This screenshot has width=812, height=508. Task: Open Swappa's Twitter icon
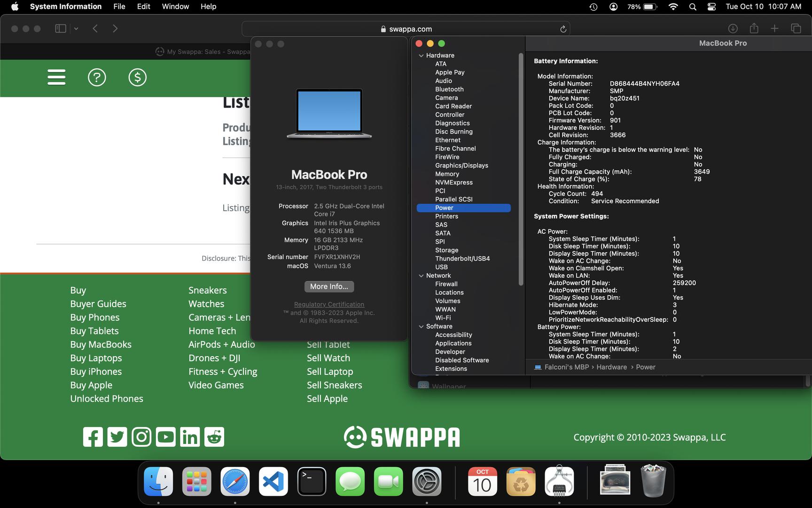click(x=117, y=437)
